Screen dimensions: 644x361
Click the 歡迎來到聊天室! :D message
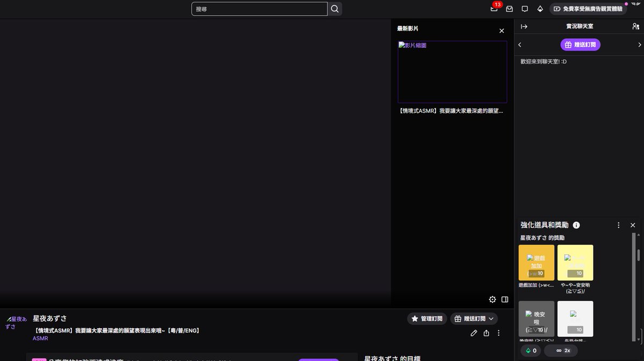pos(544,62)
